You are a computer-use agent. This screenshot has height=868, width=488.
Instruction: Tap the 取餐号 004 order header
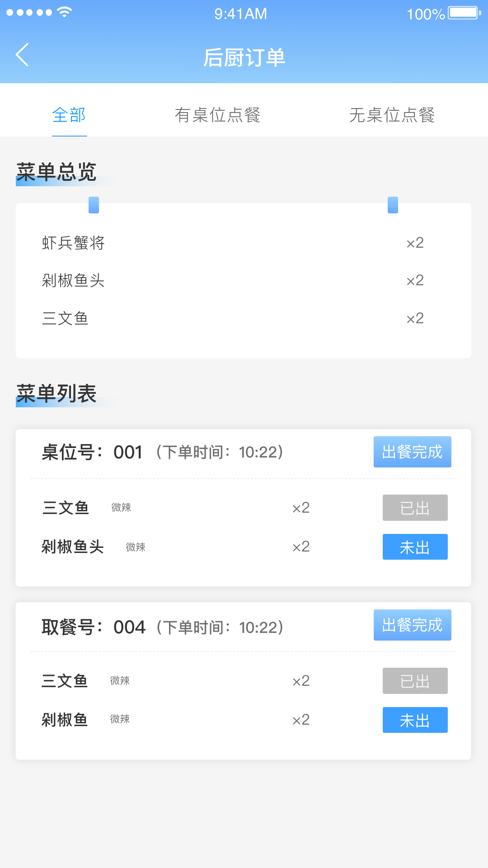[x=163, y=627]
